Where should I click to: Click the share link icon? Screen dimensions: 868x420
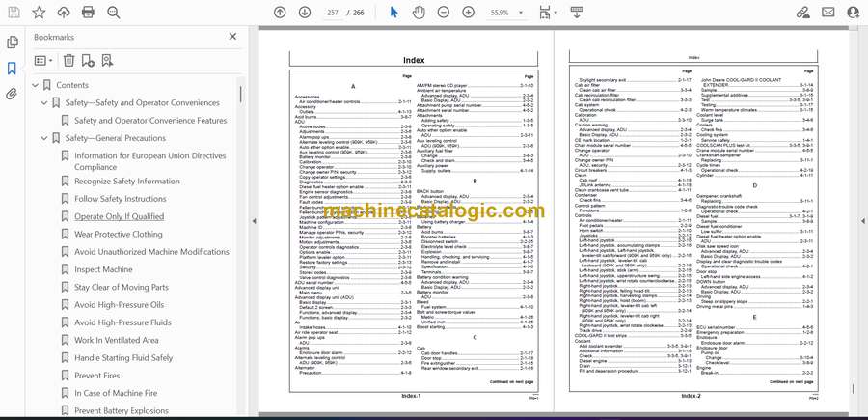(x=802, y=13)
